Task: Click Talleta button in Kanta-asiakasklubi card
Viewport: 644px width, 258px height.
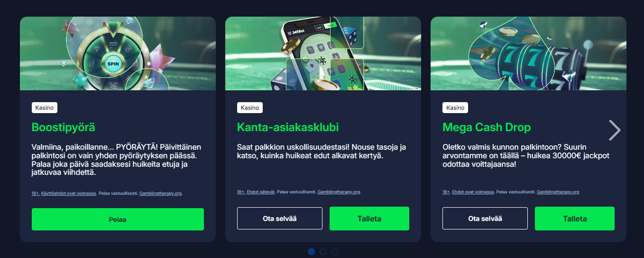Action: [369, 219]
